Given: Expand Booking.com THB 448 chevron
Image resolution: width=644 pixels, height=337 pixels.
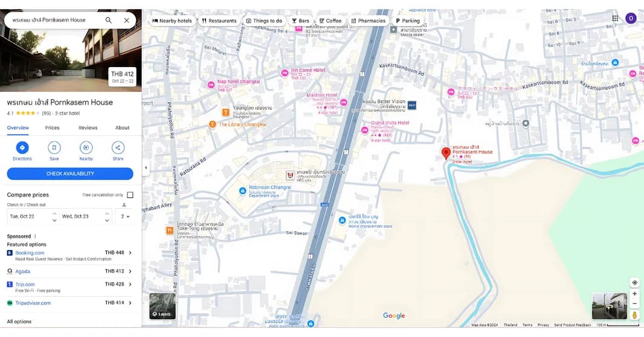Looking at the screenshot, I should coord(130,253).
